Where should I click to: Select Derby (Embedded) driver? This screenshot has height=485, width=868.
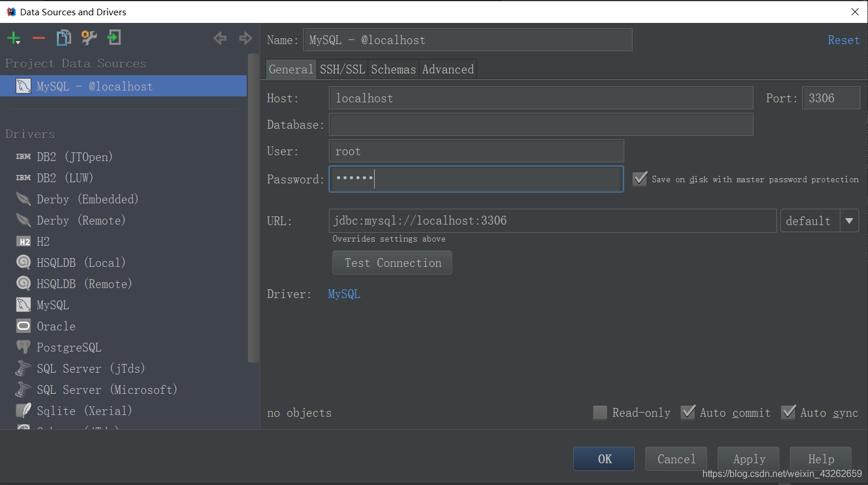click(88, 199)
